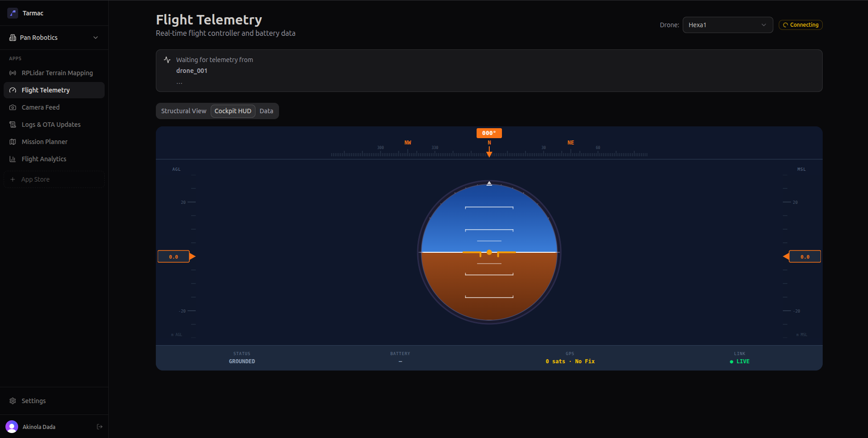Click the 0 sats No Fix GPS text
This screenshot has width=868, height=438.
(570, 361)
